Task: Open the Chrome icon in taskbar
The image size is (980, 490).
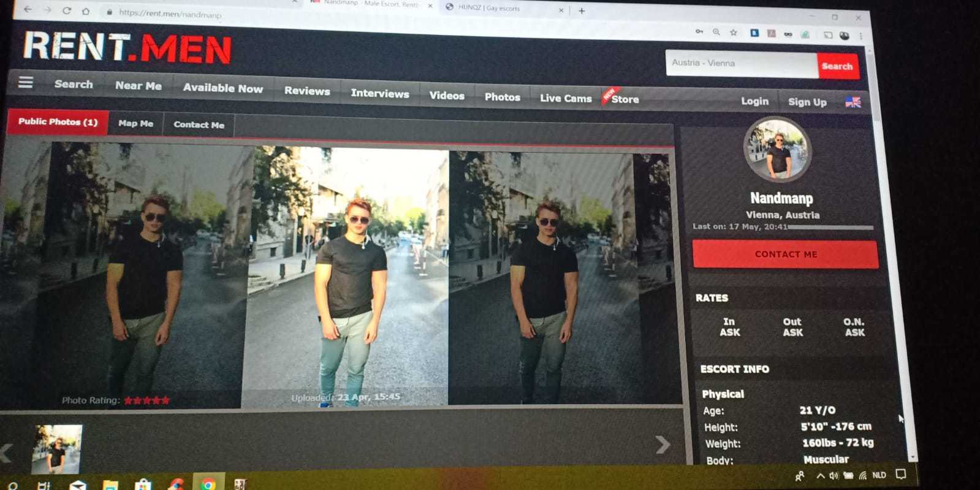Action: coord(208,484)
